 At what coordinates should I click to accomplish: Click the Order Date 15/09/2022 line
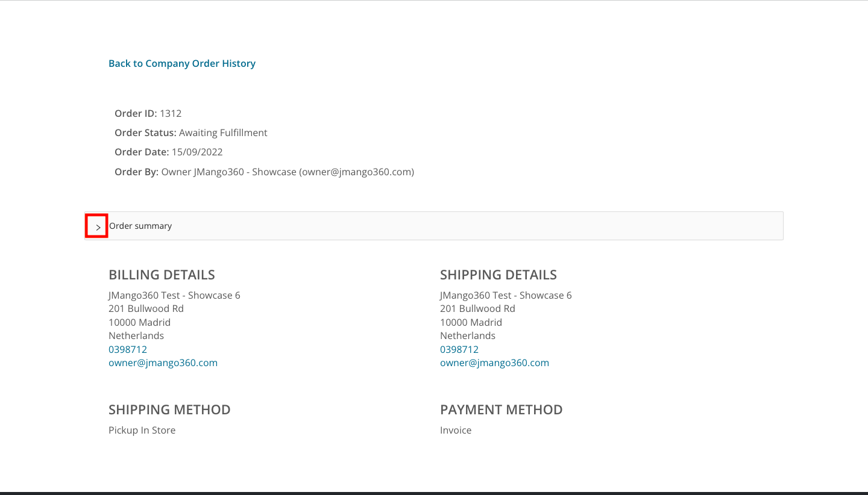click(x=169, y=152)
